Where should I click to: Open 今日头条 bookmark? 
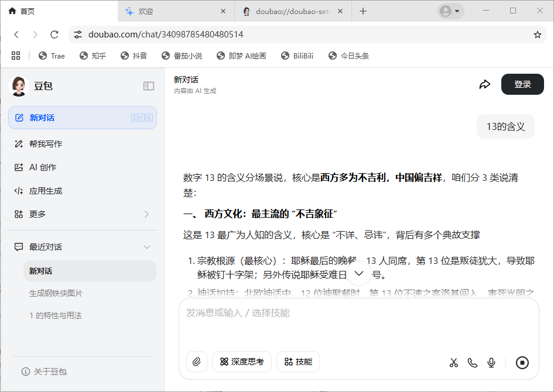pyautogui.click(x=349, y=56)
